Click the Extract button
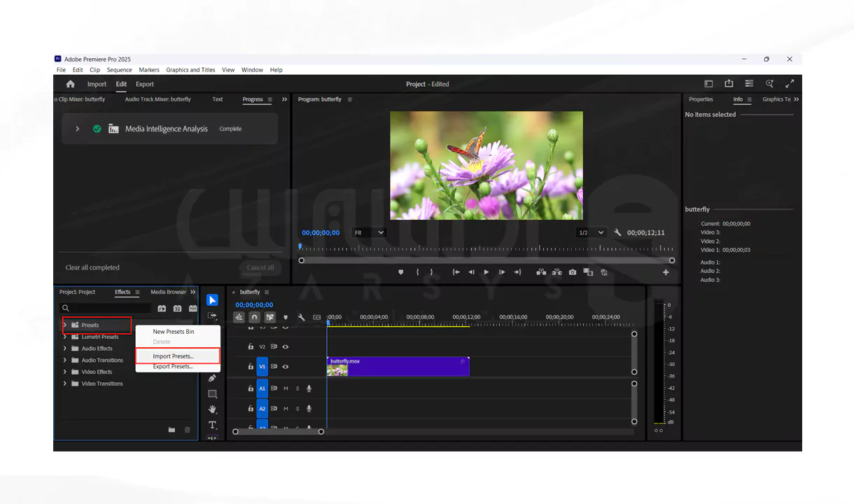 (x=556, y=272)
